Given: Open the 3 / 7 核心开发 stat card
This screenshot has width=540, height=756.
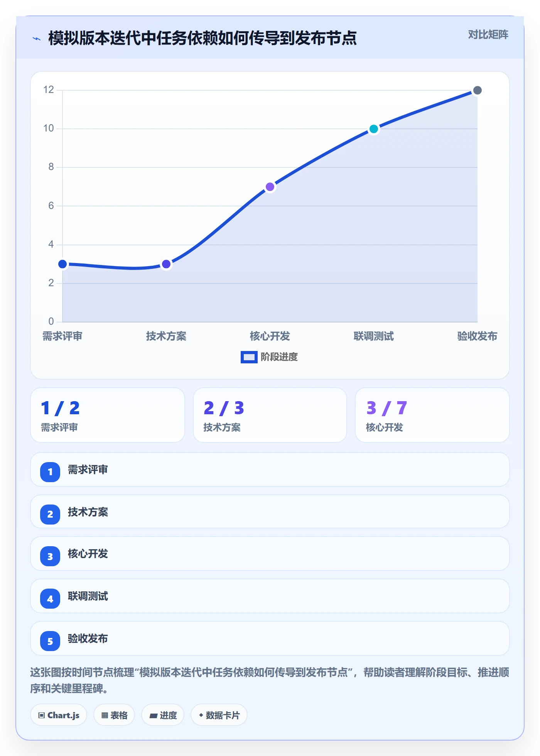Looking at the screenshot, I should click(432, 415).
